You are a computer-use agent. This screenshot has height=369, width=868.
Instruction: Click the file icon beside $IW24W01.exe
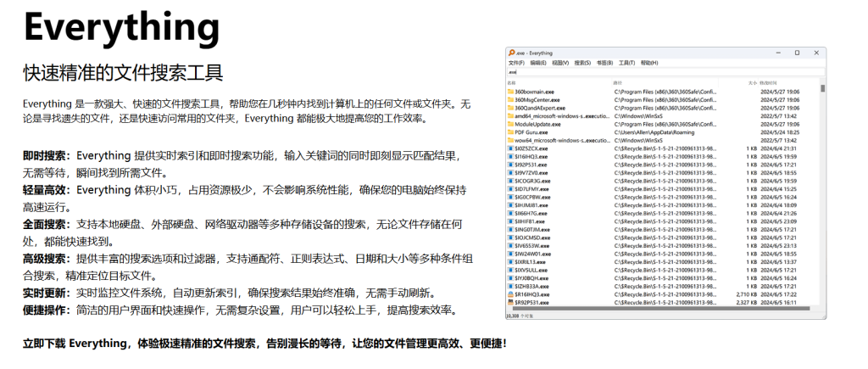tap(510, 254)
